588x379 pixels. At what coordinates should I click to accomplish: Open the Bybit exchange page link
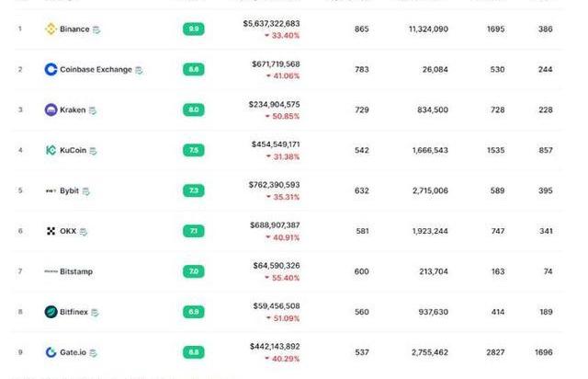[70, 190]
